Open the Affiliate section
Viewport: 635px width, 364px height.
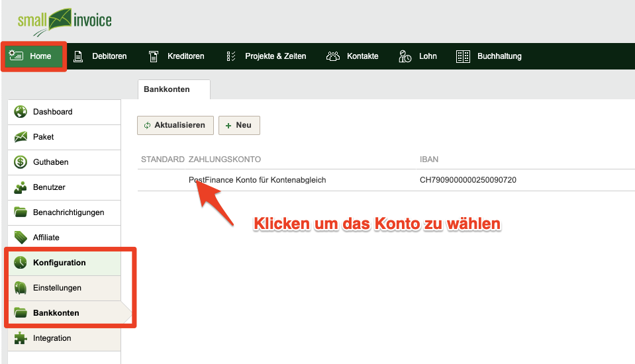64,238
